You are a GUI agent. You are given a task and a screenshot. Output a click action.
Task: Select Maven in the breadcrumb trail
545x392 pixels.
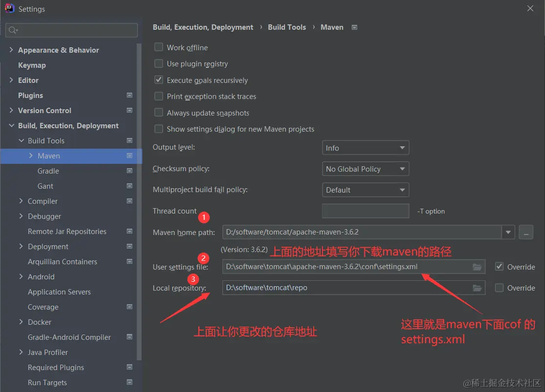(x=332, y=27)
